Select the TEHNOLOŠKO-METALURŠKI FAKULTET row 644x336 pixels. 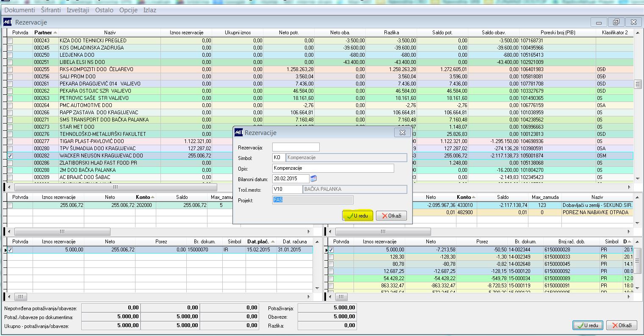320,134
